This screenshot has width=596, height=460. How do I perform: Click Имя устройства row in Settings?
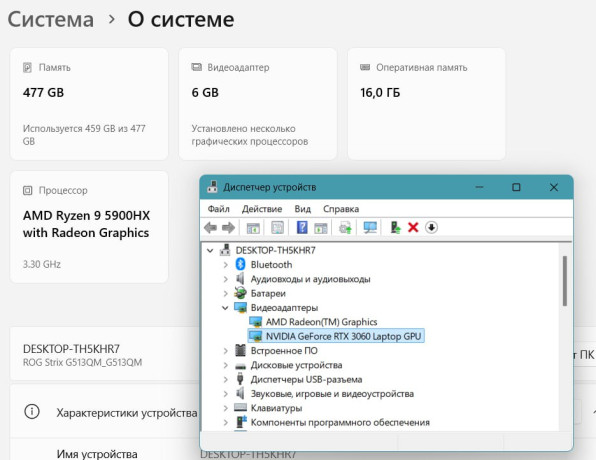pos(97,454)
